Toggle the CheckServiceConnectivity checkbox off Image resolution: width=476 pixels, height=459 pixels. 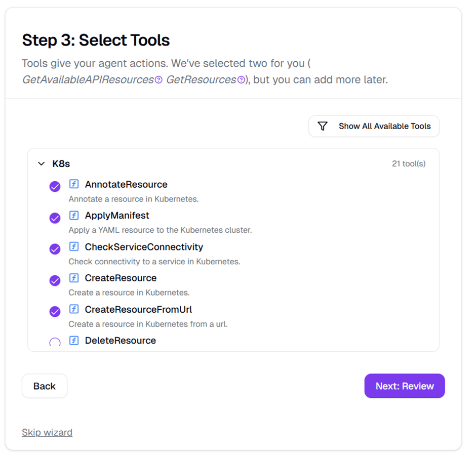(x=55, y=249)
